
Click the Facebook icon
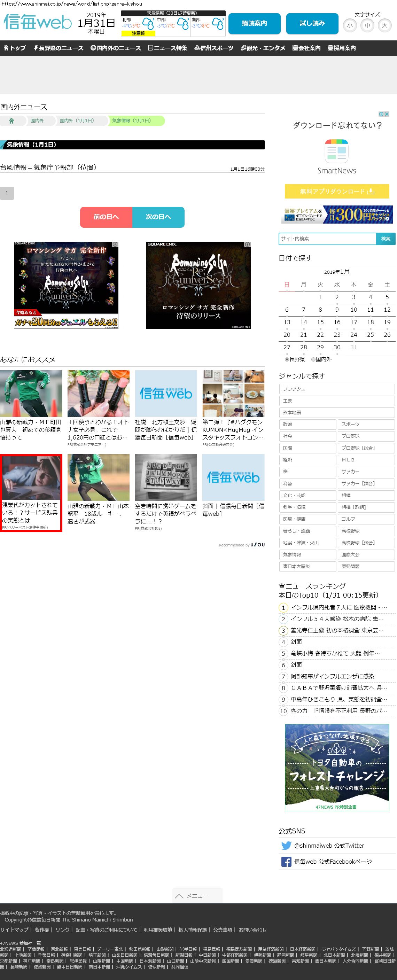tap(286, 861)
